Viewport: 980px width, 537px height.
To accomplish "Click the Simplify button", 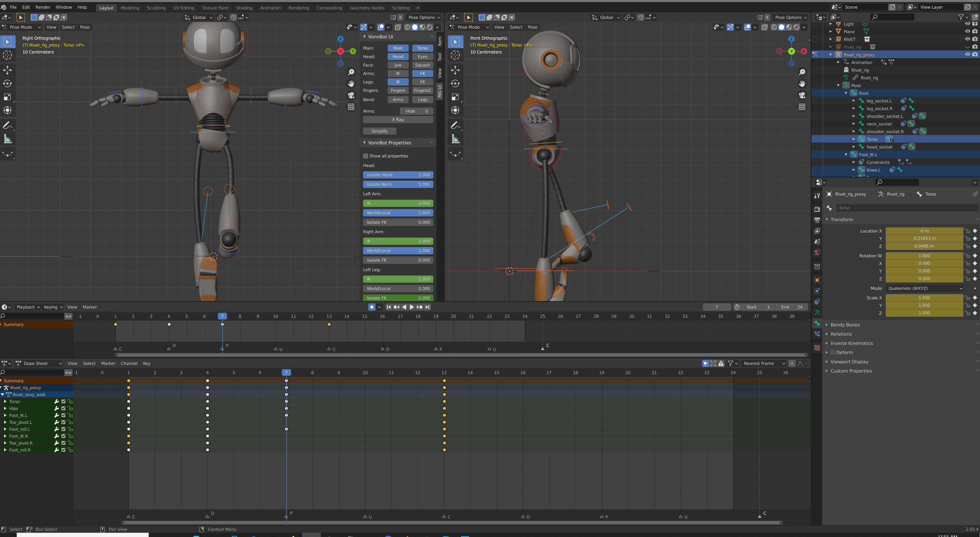I will coord(379,131).
